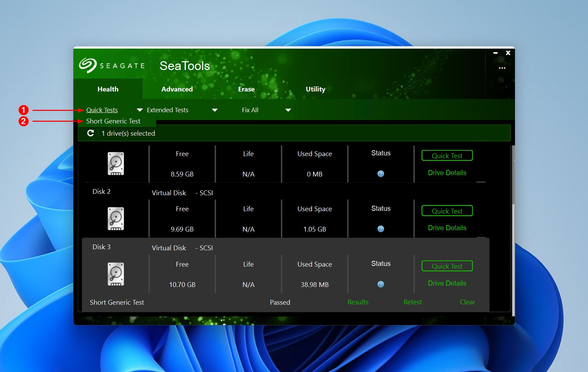Open Drive Details for Disk 2

point(447,228)
